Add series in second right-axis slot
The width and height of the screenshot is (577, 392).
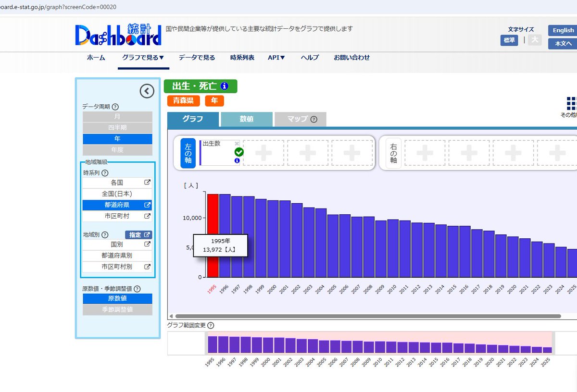coord(469,153)
